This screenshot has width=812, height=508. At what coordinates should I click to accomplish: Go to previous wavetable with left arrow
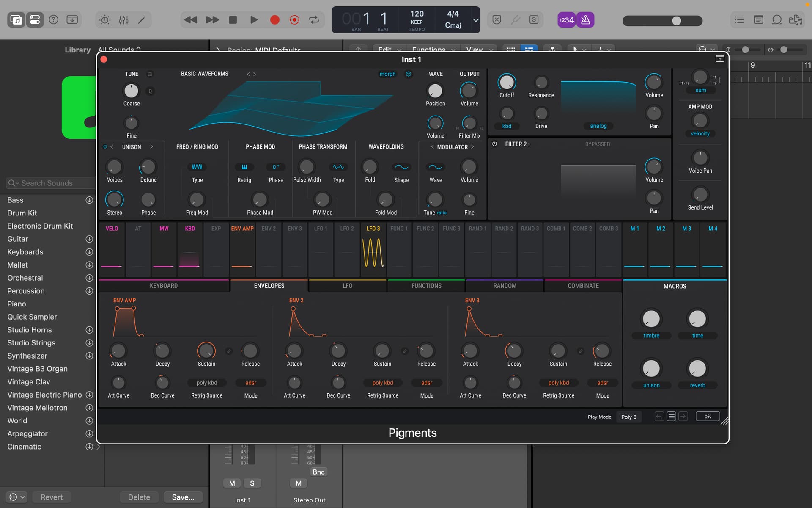click(x=248, y=74)
